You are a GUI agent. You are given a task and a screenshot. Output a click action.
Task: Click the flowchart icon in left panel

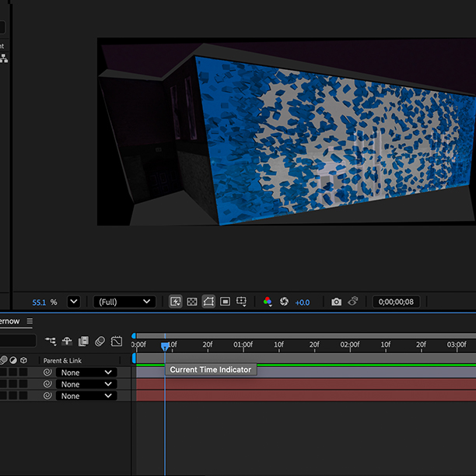click(x=4, y=58)
